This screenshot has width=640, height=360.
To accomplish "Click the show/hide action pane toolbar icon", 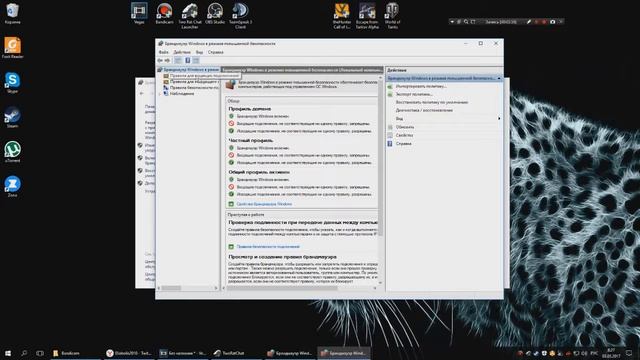I will tap(196, 60).
